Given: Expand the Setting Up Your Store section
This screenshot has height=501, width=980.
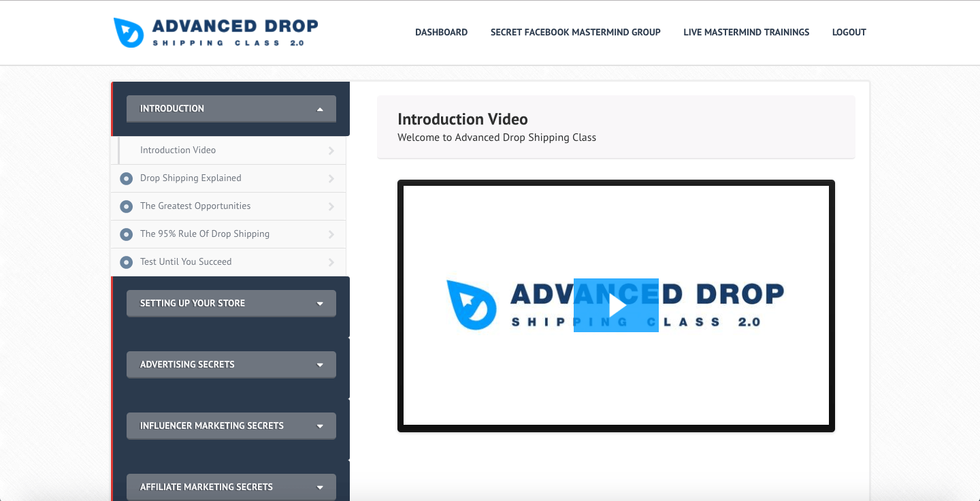Looking at the screenshot, I should click(231, 303).
